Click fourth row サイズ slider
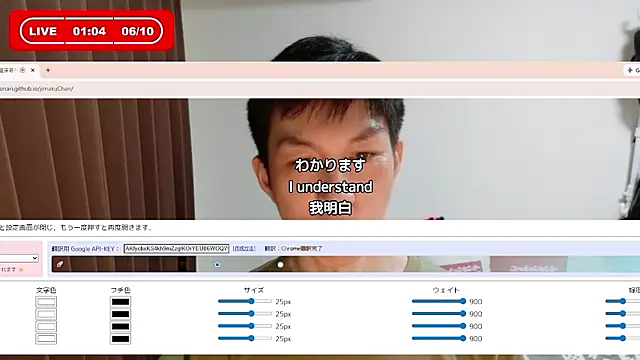640x360 pixels. (x=245, y=338)
